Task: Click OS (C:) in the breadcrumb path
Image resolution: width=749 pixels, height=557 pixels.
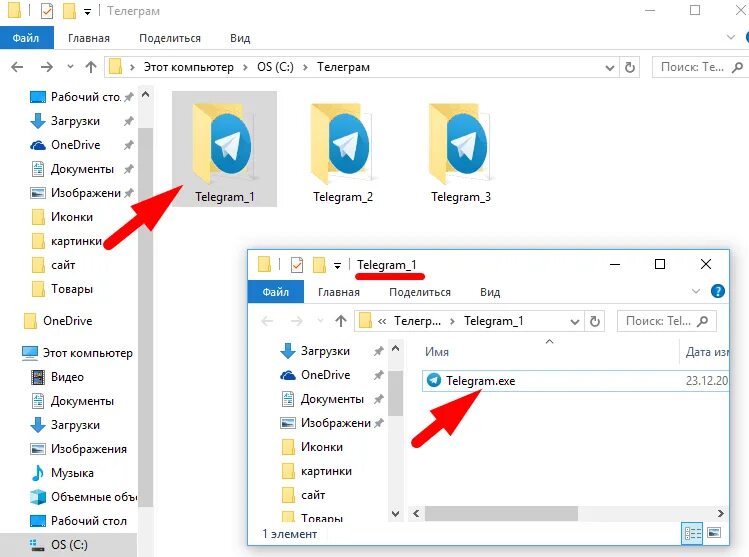Action: pyautogui.click(x=275, y=67)
